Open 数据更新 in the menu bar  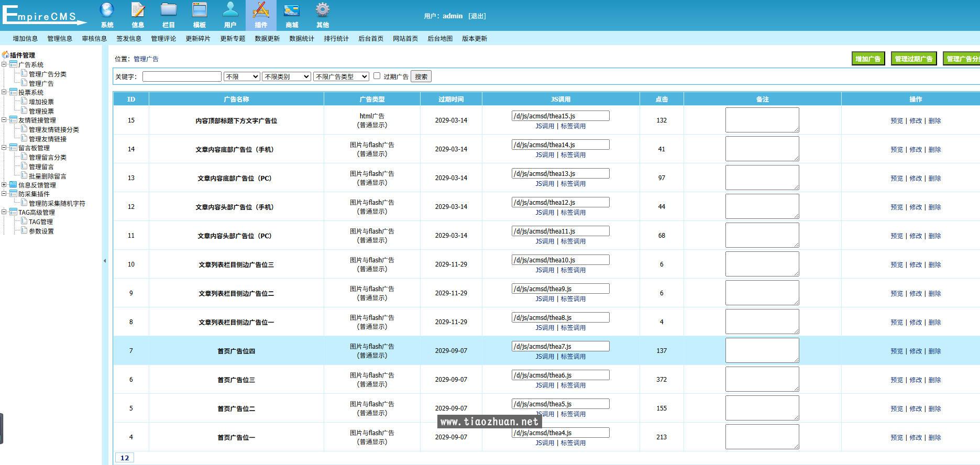pos(267,39)
